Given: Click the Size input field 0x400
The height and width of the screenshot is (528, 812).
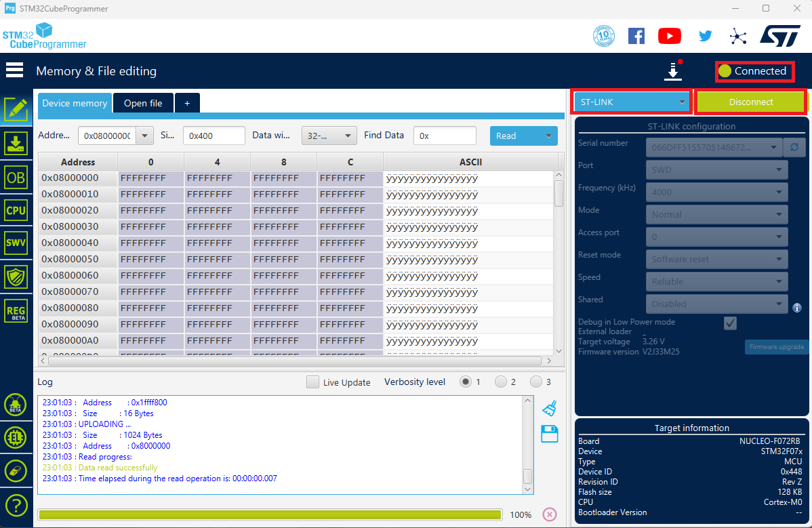Looking at the screenshot, I should tap(214, 136).
